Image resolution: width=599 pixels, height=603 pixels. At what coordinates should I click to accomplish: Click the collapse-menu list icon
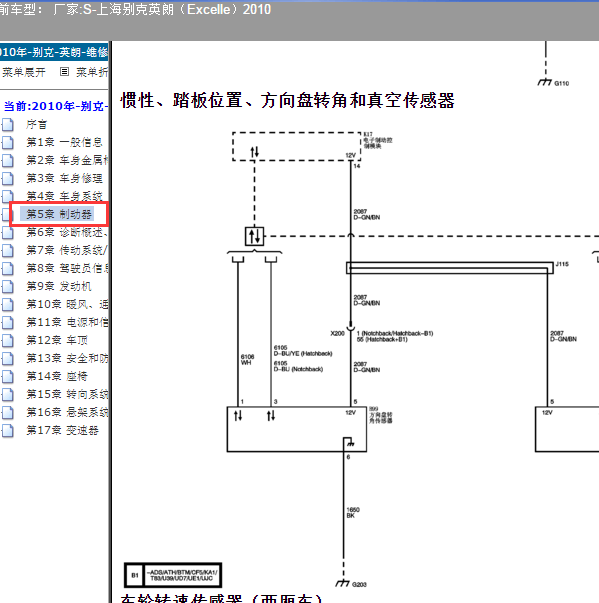(65, 72)
